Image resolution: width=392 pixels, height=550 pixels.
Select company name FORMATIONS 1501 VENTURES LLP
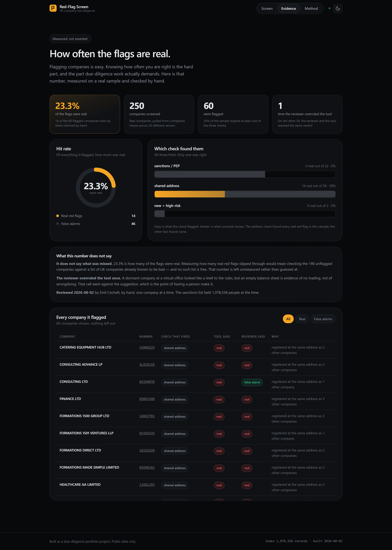(86, 433)
